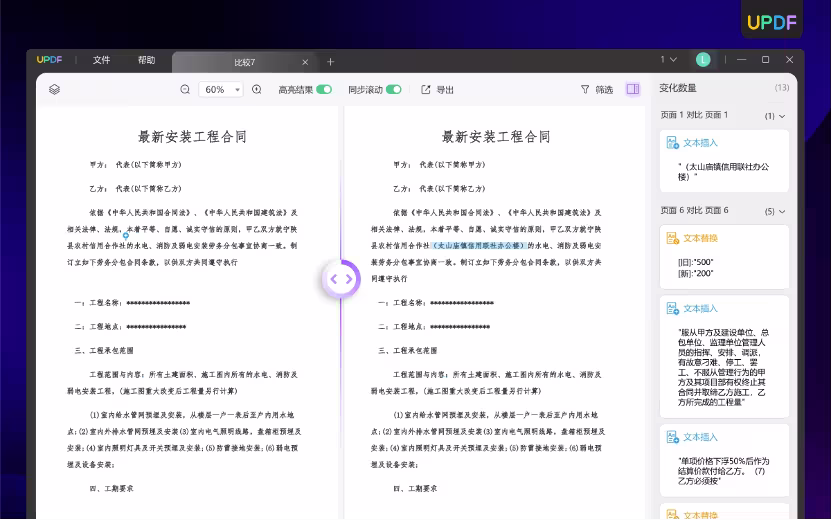This screenshot has width=832, height=520.
Task: Select the 太山庙镇信用联社办公楼 insertion card
Action: point(724,161)
